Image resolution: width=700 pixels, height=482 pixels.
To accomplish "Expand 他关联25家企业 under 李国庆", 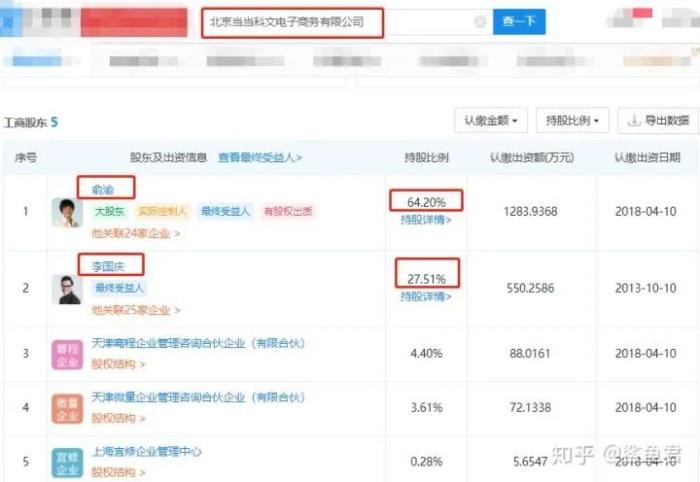I will tap(136, 310).
